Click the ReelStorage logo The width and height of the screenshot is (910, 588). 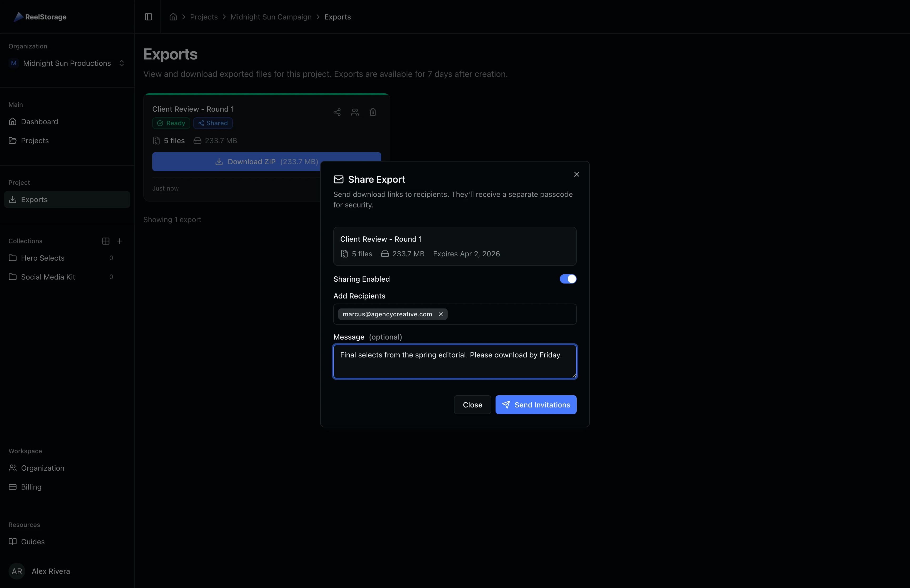click(x=40, y=16)
